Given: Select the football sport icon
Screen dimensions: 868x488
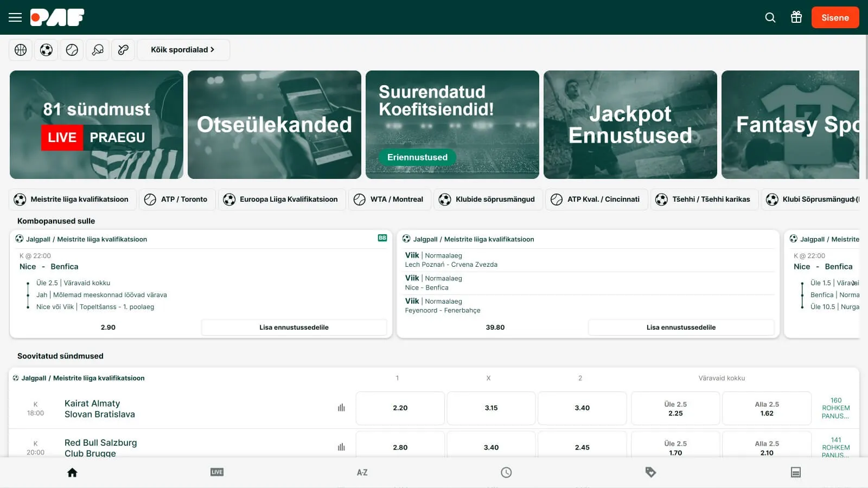Looking at the screenshot, I should click(46, 50).
